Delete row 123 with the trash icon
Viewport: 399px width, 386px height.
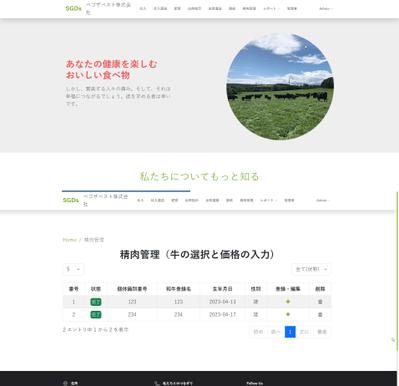(x=320, y=302)
